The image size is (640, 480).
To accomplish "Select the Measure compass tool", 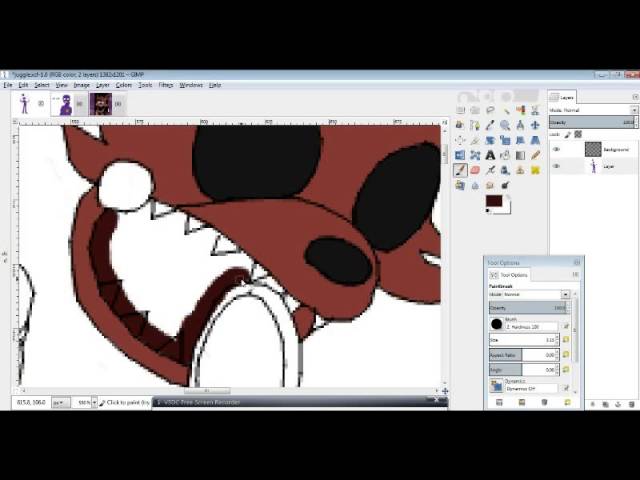I will pos(520,125).
